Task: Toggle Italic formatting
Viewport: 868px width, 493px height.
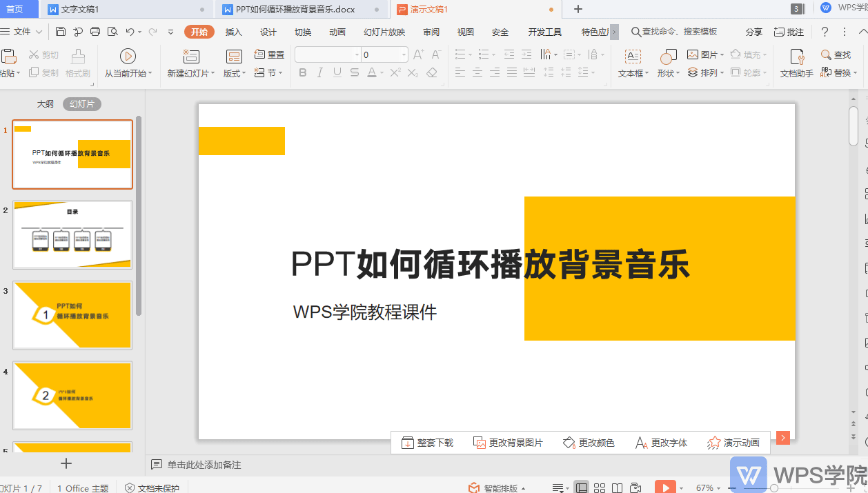Action: point(320,72)
